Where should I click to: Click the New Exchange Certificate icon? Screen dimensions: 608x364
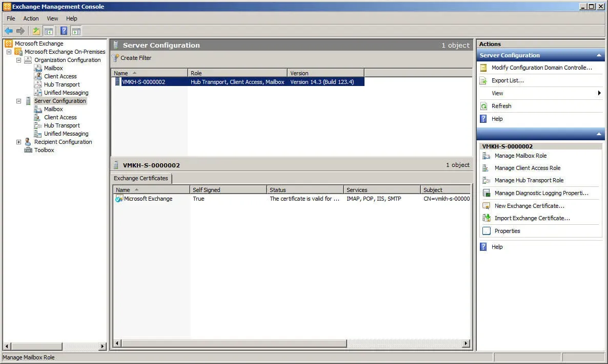[486, 206]
